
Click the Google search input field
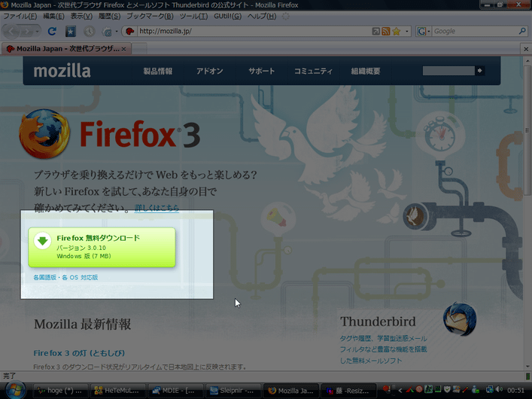(475, 31)
